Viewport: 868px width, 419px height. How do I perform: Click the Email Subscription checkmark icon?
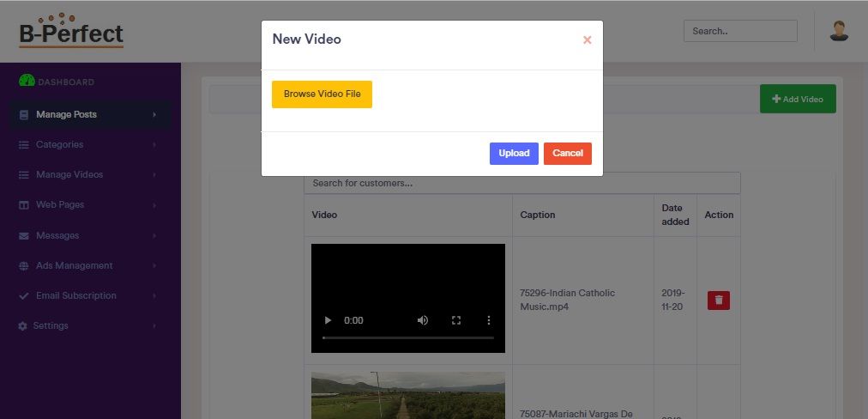coord(24,296)
